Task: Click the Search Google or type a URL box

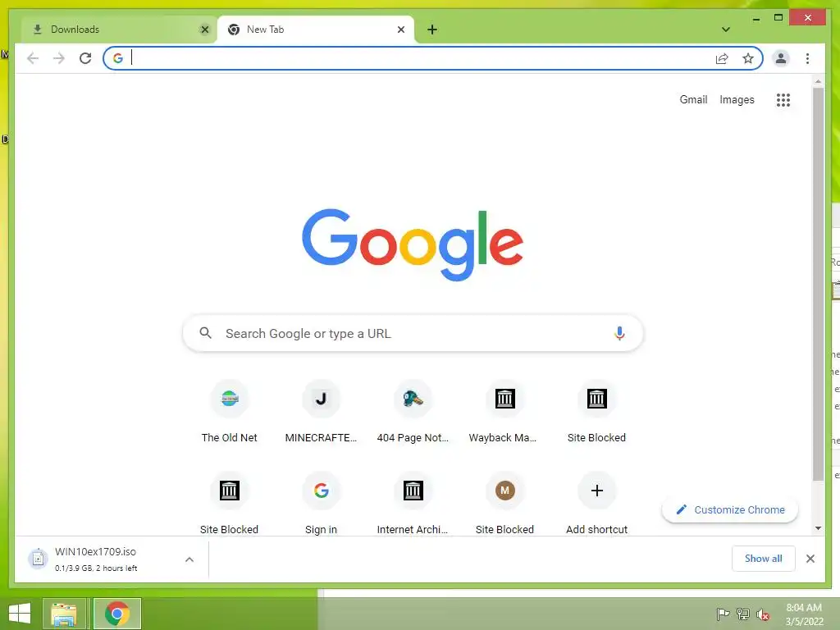Action: [x=413, y=333]
